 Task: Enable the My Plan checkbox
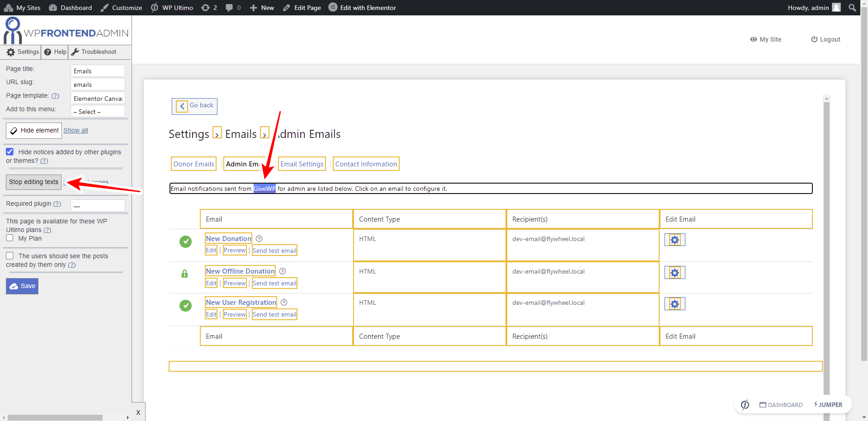(x=10, y=238)
